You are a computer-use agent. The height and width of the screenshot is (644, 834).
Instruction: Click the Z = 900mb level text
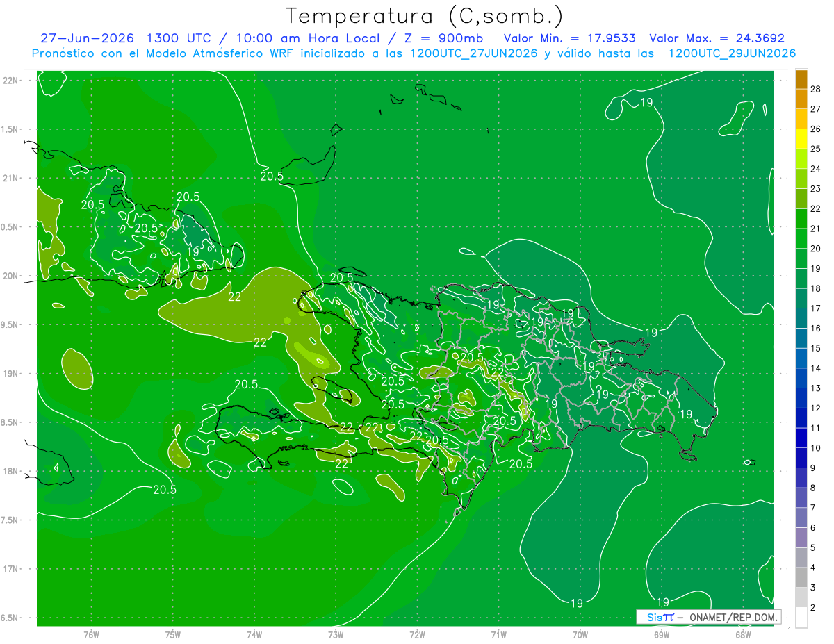point(441,38)
